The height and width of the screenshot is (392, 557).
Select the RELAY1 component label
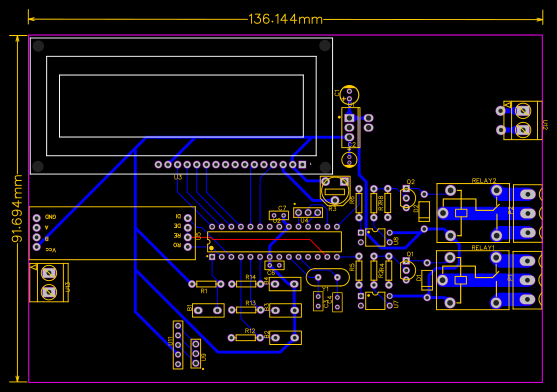click(x=483, y=247)
